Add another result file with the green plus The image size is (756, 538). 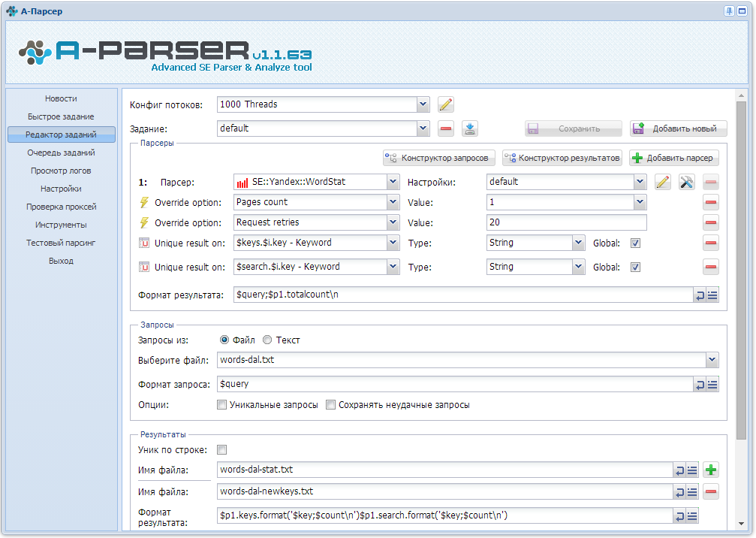pos(711,470)
